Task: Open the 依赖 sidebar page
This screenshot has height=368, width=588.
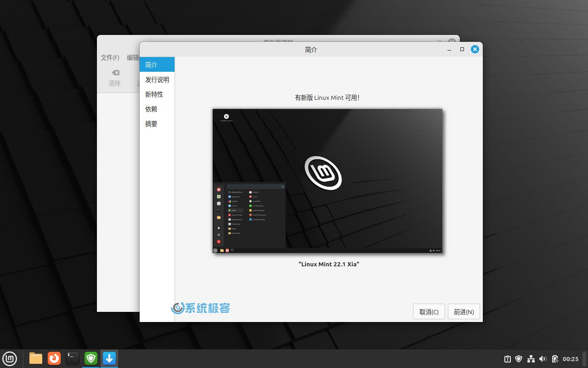Action: (157, 109)
